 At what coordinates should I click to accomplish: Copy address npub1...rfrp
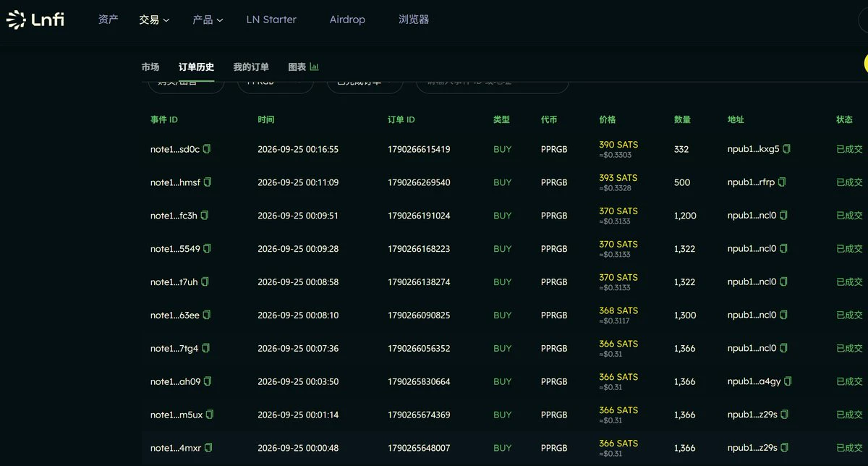[x=781, y=182]
